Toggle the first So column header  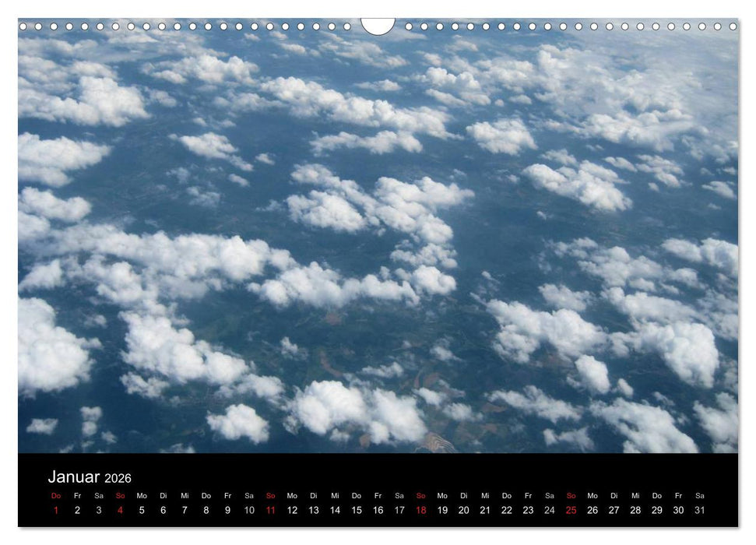(118, 496)
